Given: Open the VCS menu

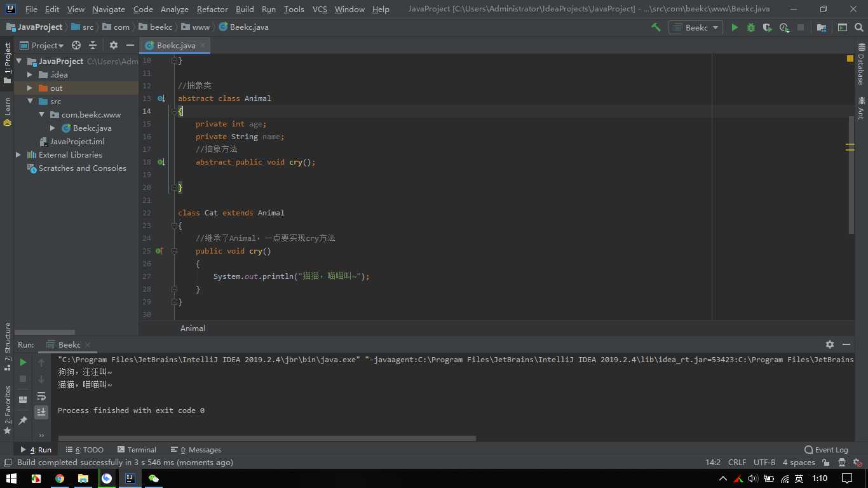Looking at the screenshot, I should (x=320, y=9).
